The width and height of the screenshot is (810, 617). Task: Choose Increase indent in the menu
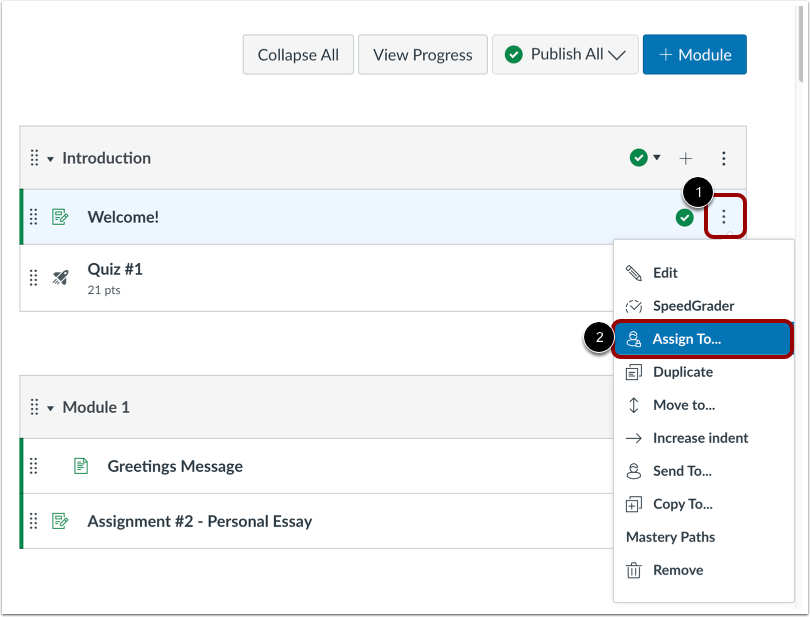703,438
